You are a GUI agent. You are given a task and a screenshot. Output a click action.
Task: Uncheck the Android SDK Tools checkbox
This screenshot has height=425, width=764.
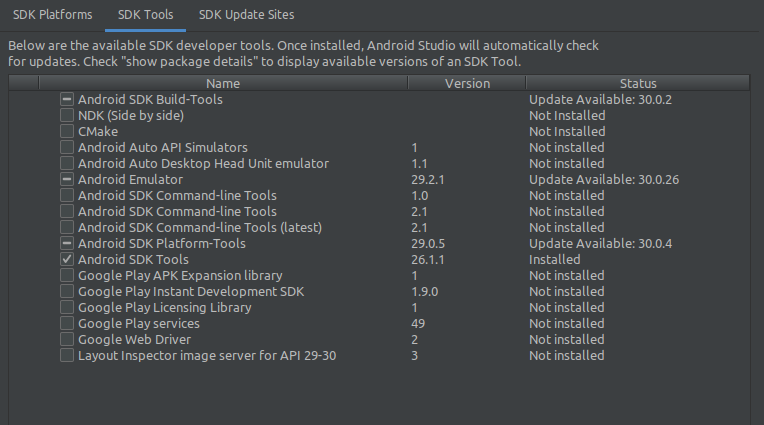67,259
